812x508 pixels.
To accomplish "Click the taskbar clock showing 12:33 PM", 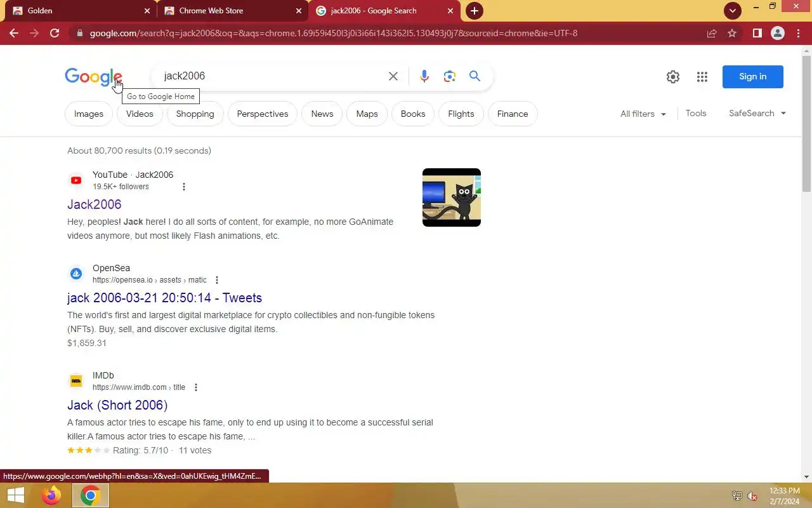I will pos(785,496).
